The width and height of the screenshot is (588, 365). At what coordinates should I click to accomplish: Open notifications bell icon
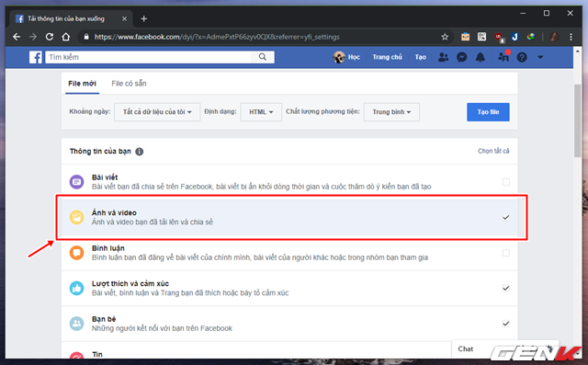point(480,57)
